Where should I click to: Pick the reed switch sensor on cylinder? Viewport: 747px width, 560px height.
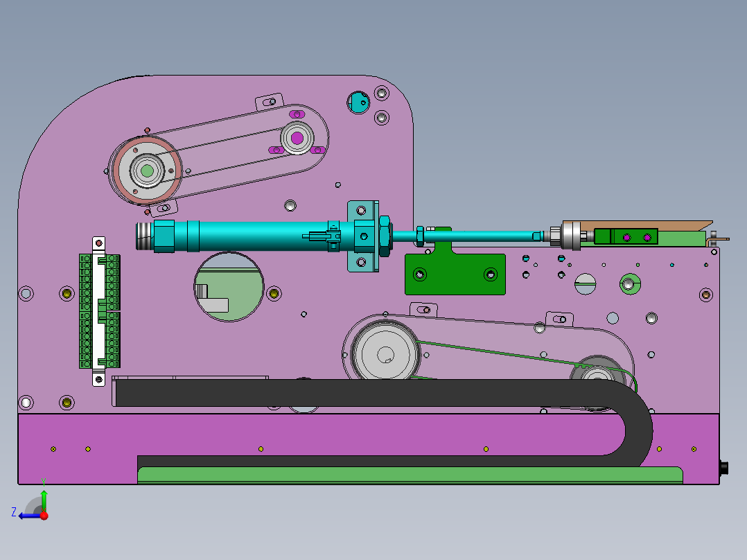(322, 236)
